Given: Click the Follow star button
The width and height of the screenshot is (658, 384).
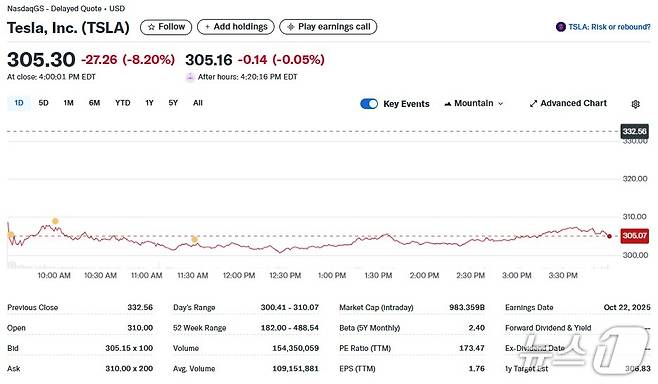Looking at the screenshot, I should click(x=166, y=27).
